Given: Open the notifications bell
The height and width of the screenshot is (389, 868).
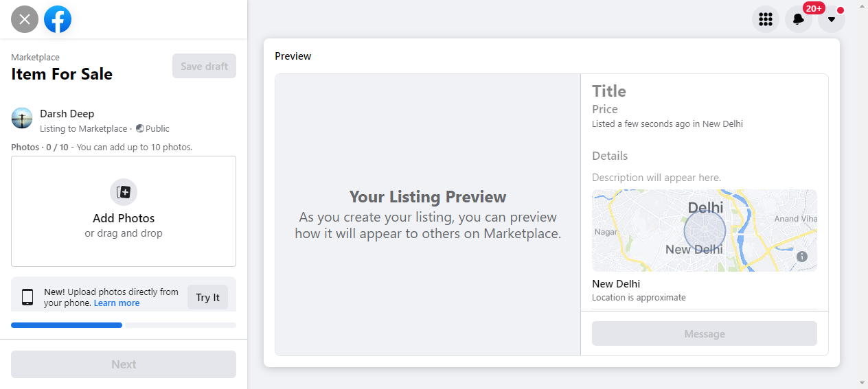Looking at the screenshot, I should 798,19.
